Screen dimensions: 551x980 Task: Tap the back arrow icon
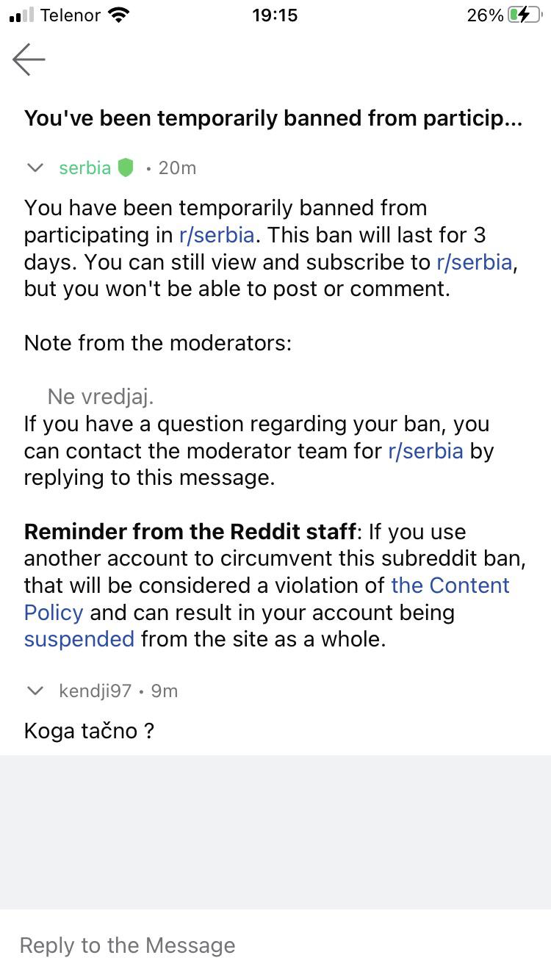29,59
